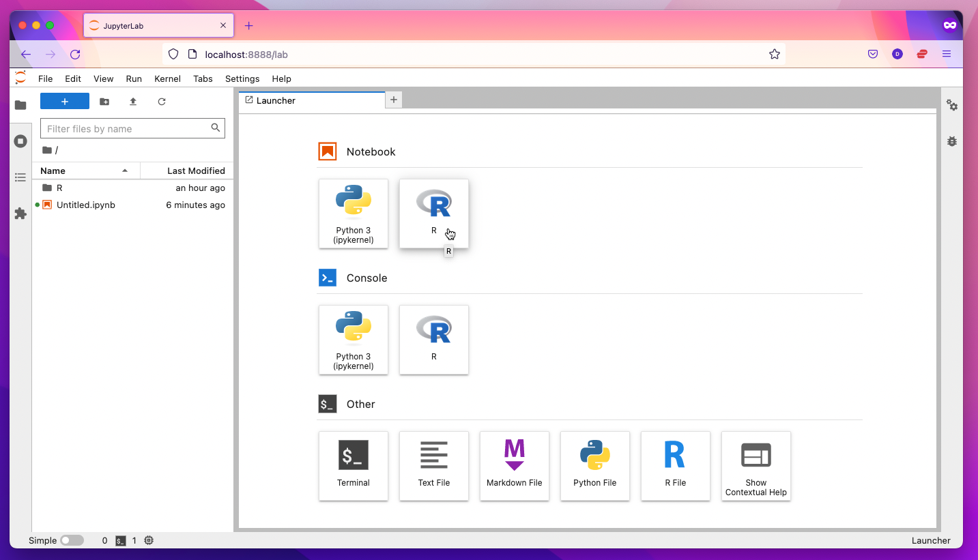Viewport: 978px width, 560px height.
Task: Create a new Markdown File
Action: [515, 466]
